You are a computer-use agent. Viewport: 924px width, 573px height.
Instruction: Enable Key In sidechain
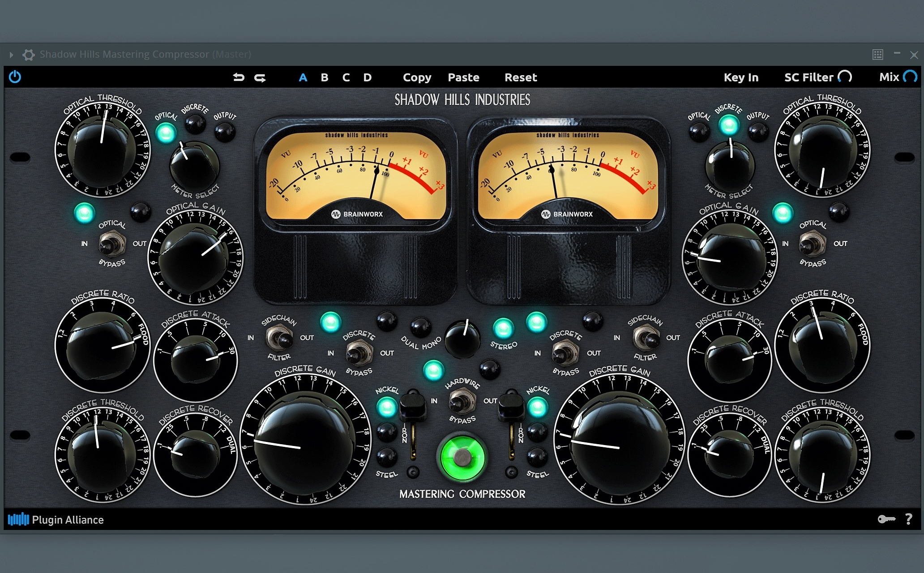tap(741, 77)
